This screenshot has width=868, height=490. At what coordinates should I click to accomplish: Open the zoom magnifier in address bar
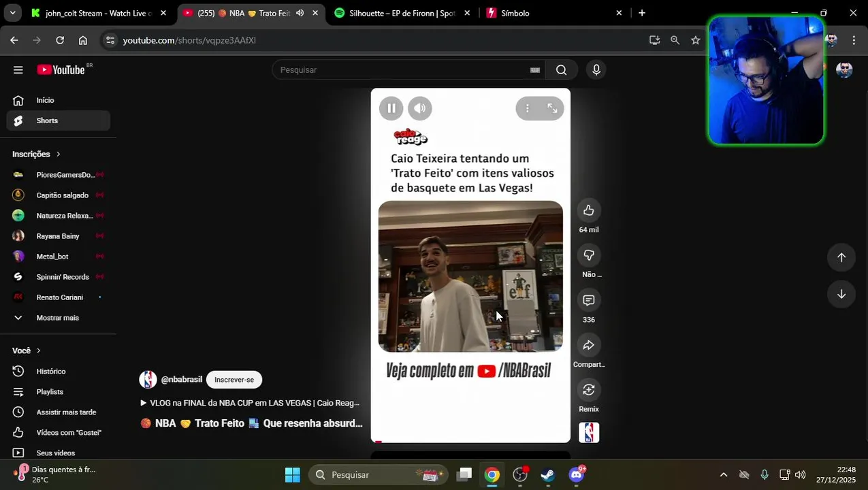point(675,40)
